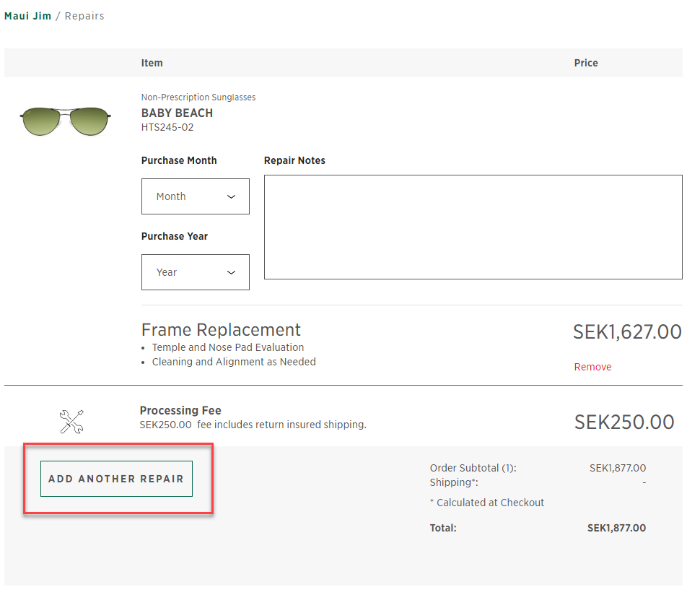Select the BABY BEACH product name
Viewport: 700px width, 595px height.
coord(177,113)
